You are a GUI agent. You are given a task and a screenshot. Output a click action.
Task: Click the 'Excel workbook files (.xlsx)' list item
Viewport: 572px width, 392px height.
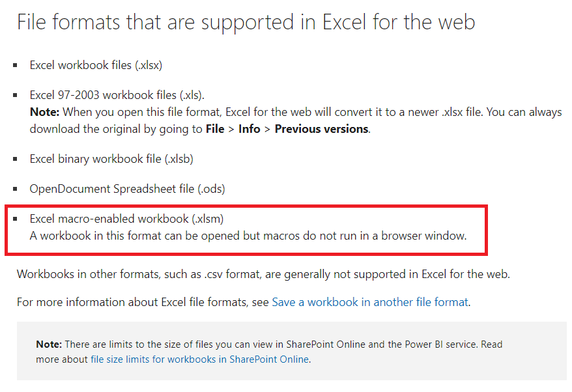[x=96, y=65]
